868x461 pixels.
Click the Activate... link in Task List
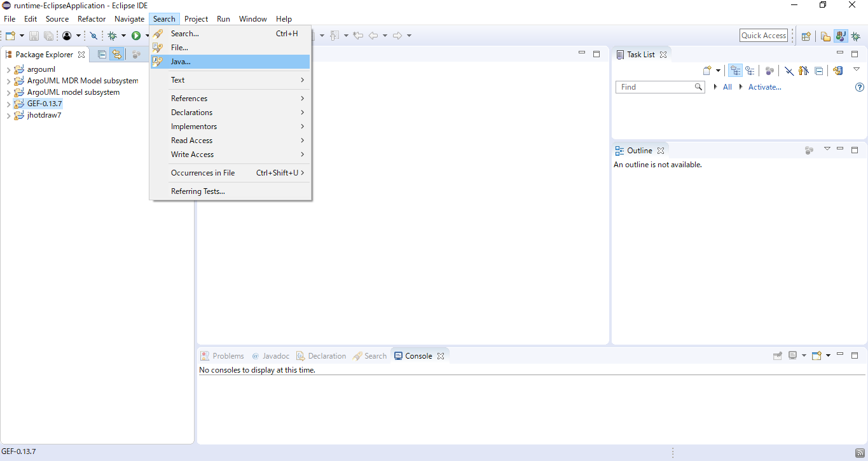[x=764, y=87]
